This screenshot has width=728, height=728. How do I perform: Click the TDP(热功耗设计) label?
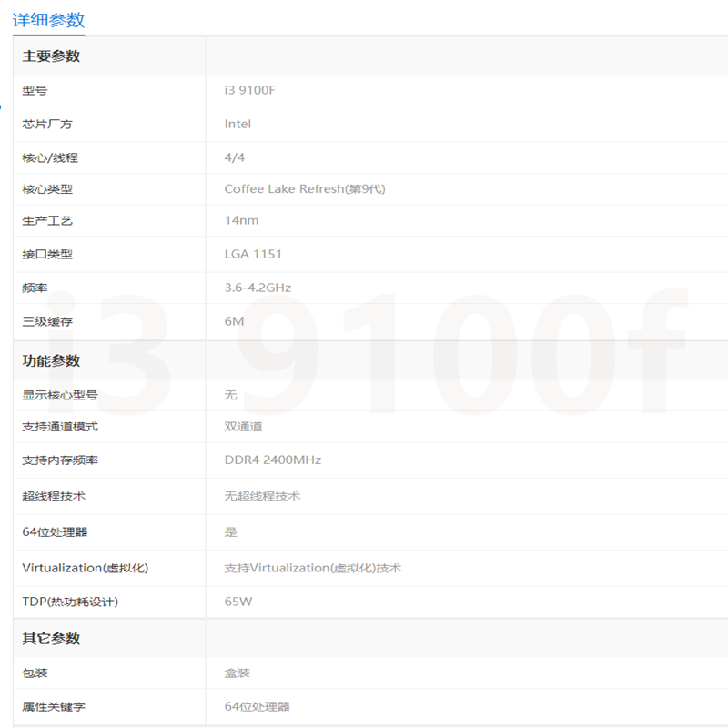tap(71, 602)
